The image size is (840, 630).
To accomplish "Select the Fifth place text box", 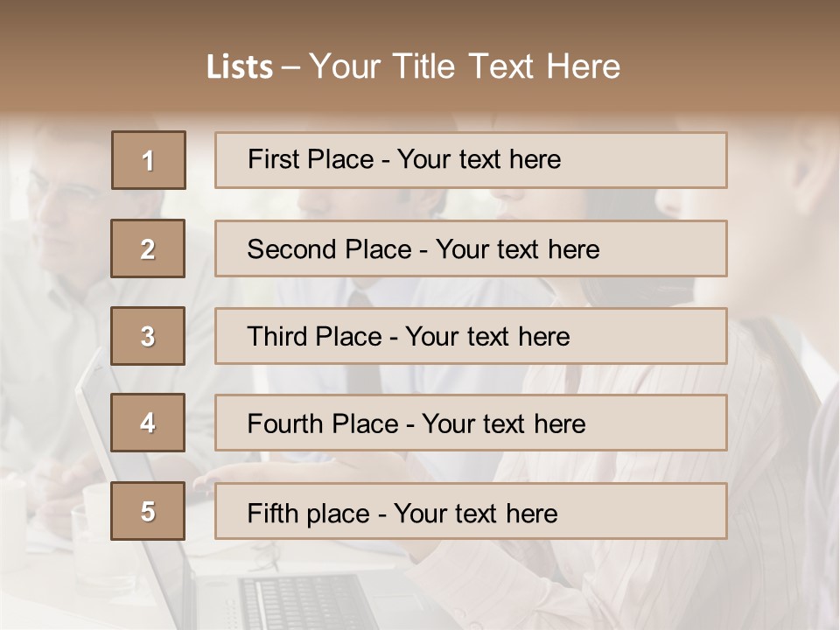I will [x=471, y=511].
